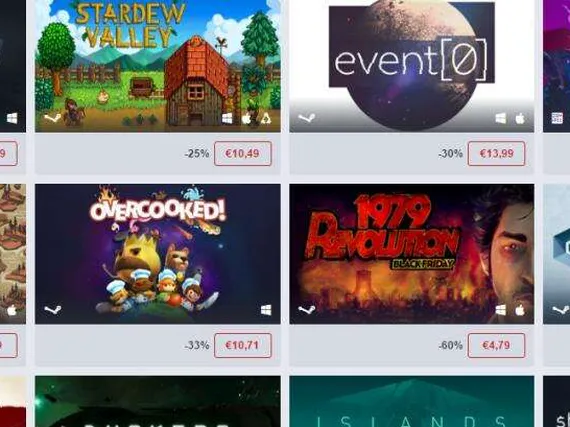Click the €4,79 price button for 1979 Revolution
570x427 pixels.
tap(497, 345)
